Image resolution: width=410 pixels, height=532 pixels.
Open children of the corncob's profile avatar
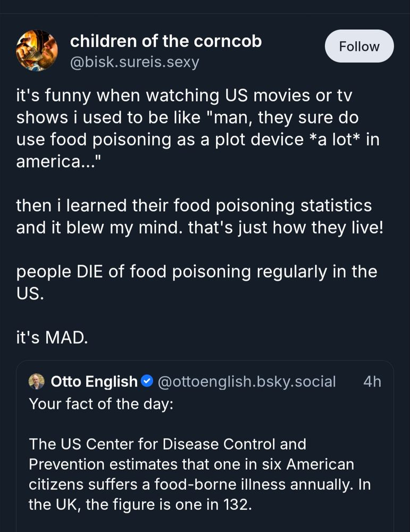[x=37, y=51]
